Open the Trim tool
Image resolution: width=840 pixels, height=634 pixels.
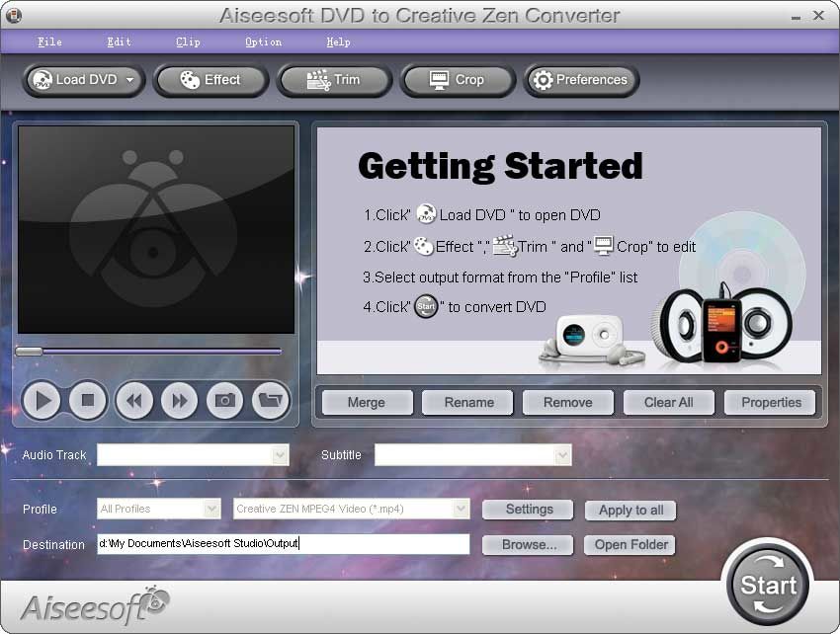(x=334, y=80)
